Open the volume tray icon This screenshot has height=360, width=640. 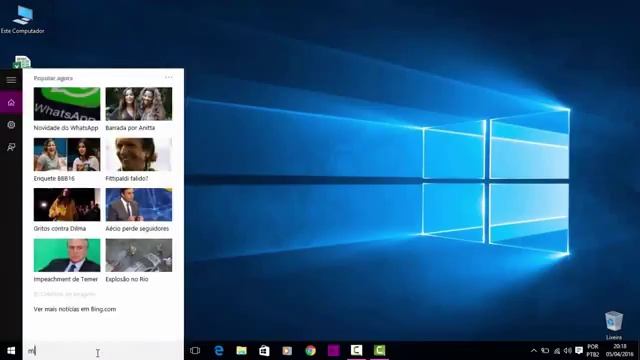tap(568, 351)
